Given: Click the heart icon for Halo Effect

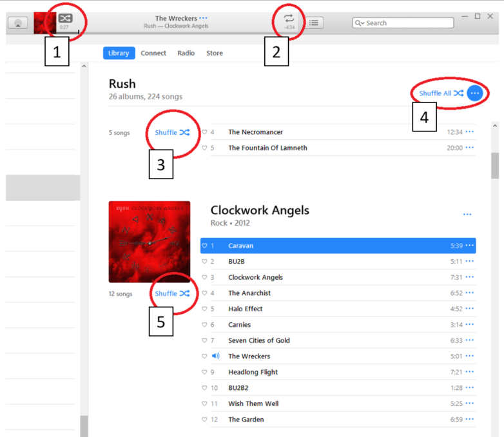Looking at the screenshot, I should pyautogui.click(x=204, y=309).
